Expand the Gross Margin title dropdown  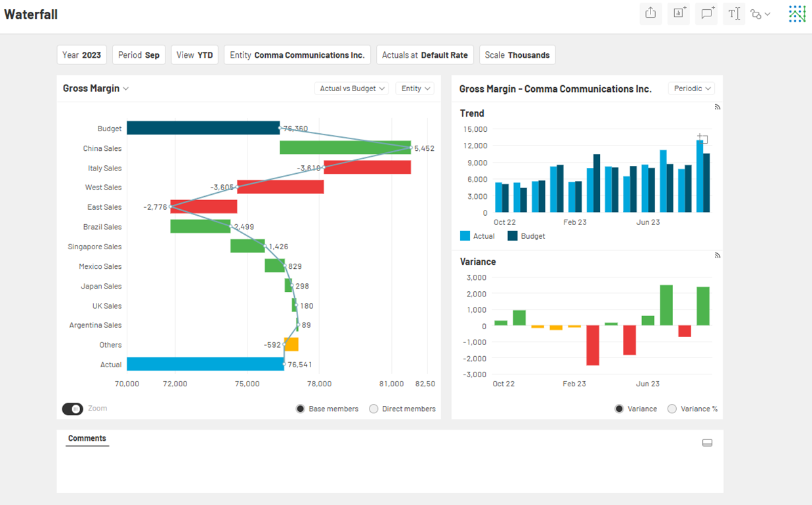[x=96, y=89]
